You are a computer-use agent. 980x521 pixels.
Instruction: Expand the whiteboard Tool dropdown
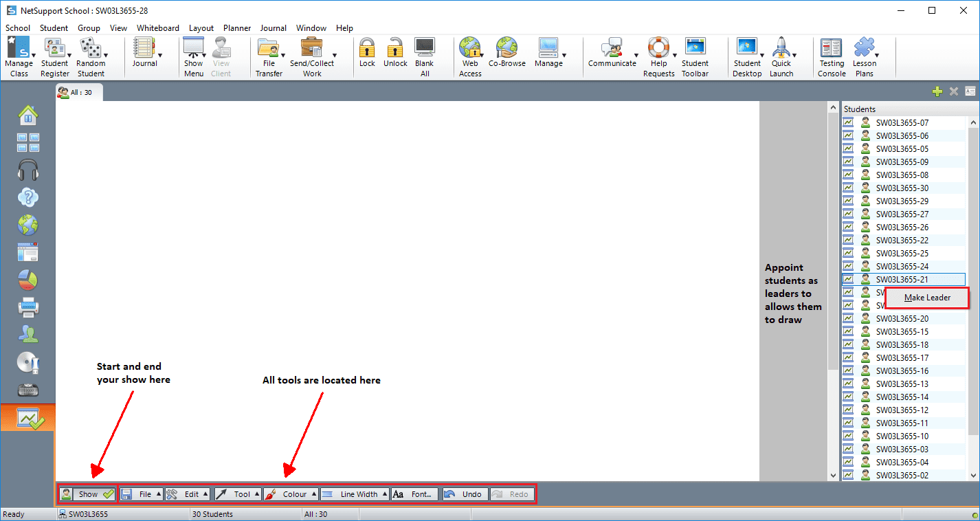[x=237, y=494]
